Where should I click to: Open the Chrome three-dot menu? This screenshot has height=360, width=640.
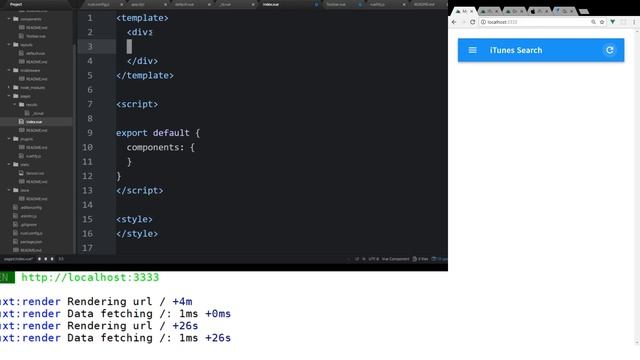coord(634,22)
